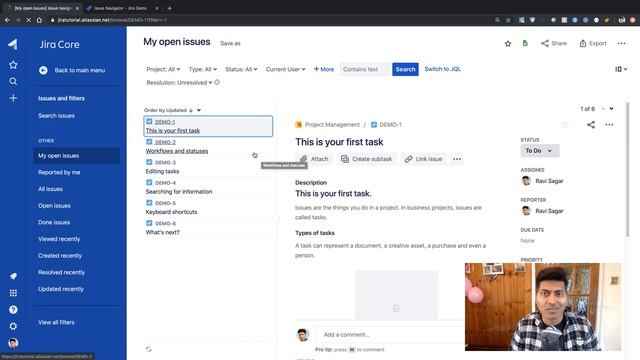Screen dimensions: 640x360
Task: Reload the browser page
Action: pyautogui.click(x=28, y=20)
